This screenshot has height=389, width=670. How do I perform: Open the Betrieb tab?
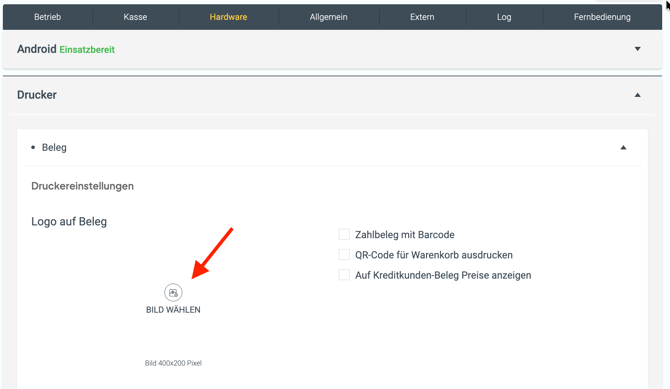click(47, 17)
